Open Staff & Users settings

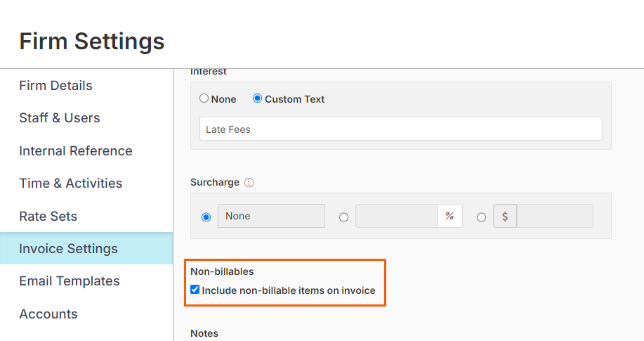click(x=60, y=118)
